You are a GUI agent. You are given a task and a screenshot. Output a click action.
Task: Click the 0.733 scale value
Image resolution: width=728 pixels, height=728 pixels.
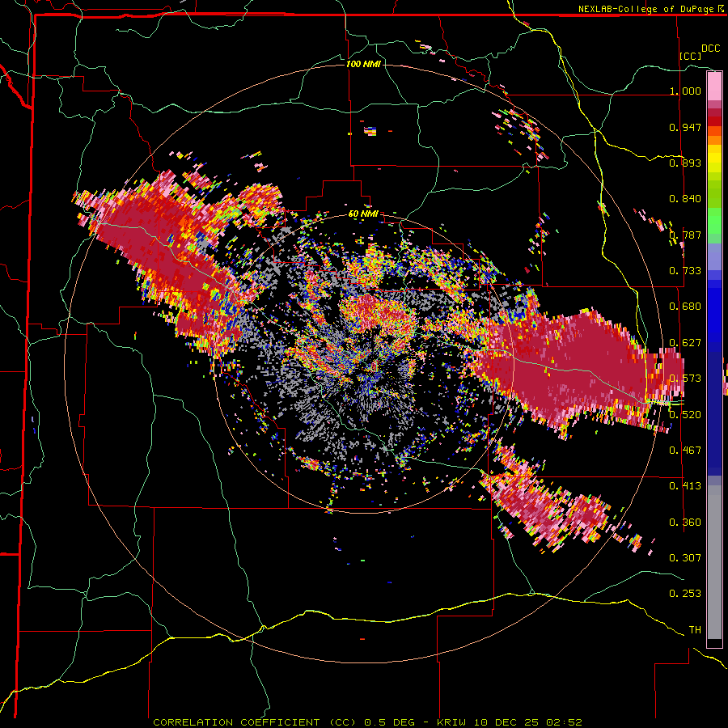(x=685, y=271)
